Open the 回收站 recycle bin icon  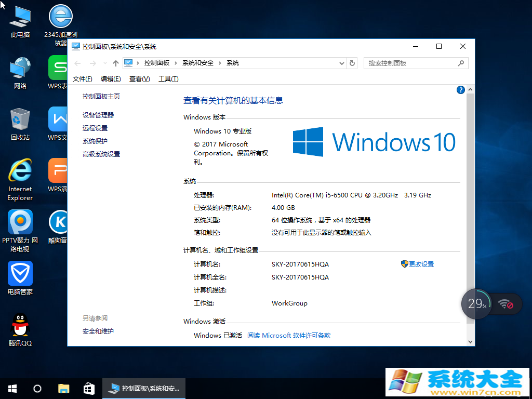(20, 124)
